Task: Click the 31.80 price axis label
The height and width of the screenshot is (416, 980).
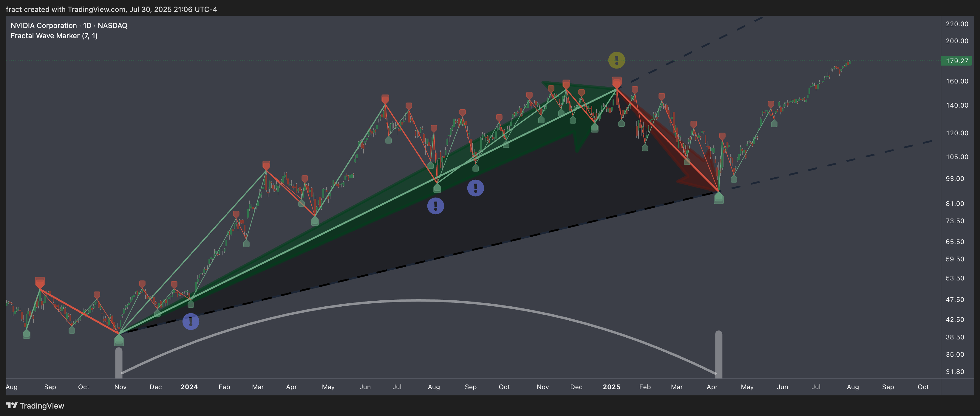Action: 955,372
